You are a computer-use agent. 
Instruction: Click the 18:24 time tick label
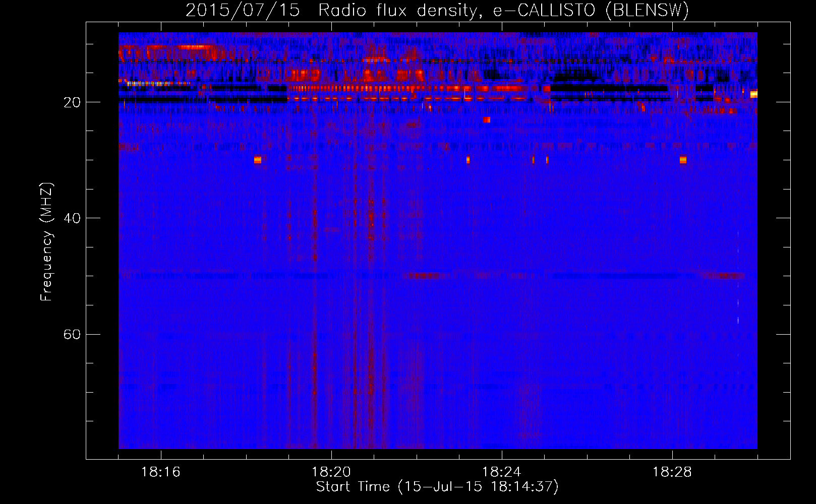(x=502, y=472)
